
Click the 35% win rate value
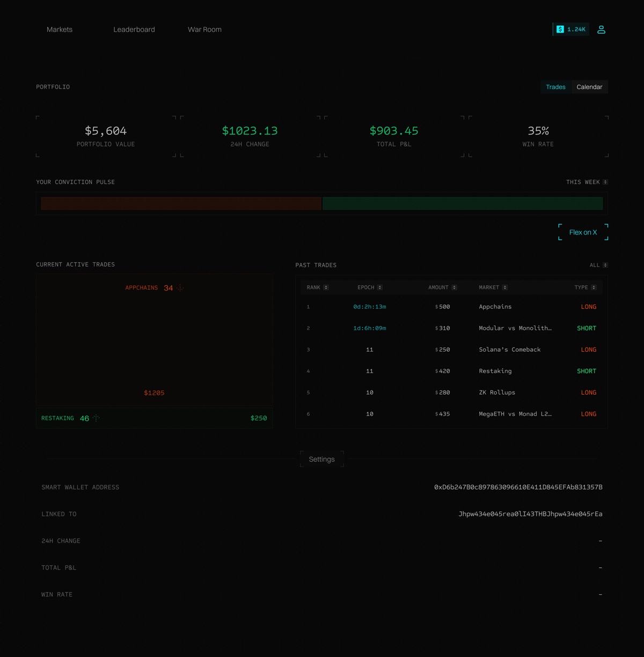538,131
